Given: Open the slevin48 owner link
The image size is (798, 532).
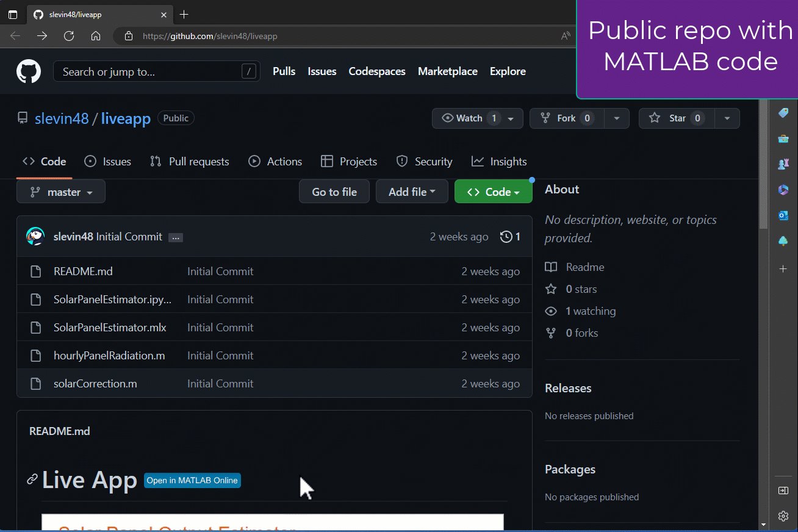Looking at the screenshot, I should click(62, 118).
